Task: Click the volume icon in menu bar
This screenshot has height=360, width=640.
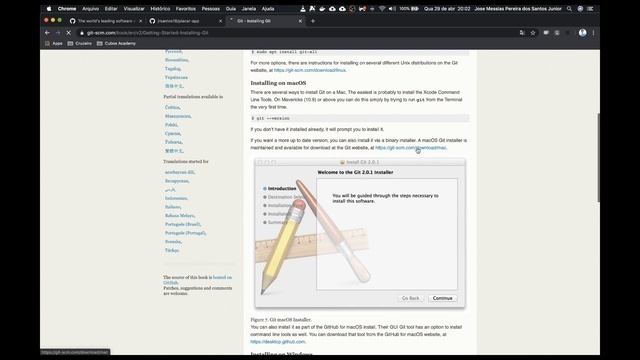Action: 392,9
